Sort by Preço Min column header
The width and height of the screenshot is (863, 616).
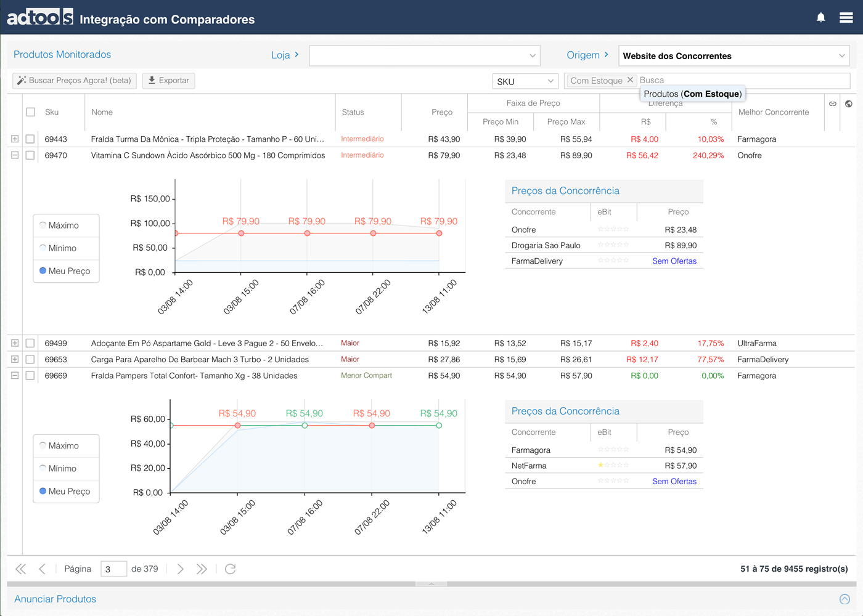[501, 121]
